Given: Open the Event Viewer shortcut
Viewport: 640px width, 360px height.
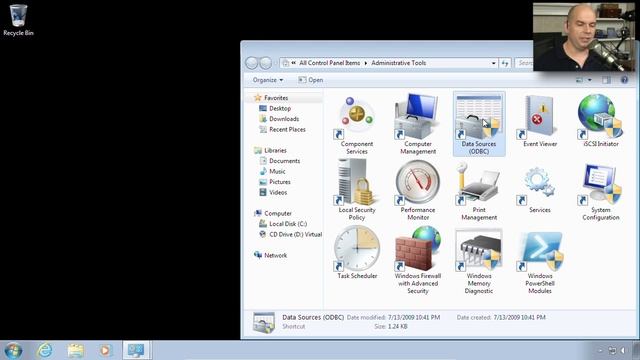Looking at the screenshot, I should (x=540, y=121).
